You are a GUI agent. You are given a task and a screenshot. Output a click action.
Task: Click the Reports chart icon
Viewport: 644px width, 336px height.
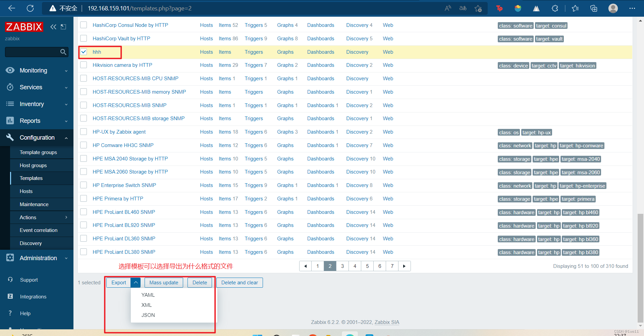click(10, 121)
